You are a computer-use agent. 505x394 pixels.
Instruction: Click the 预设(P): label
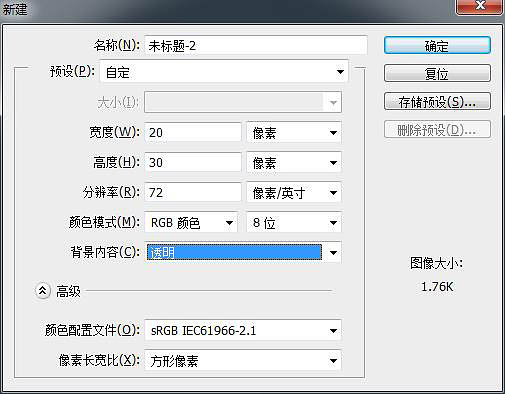(72, 71)
